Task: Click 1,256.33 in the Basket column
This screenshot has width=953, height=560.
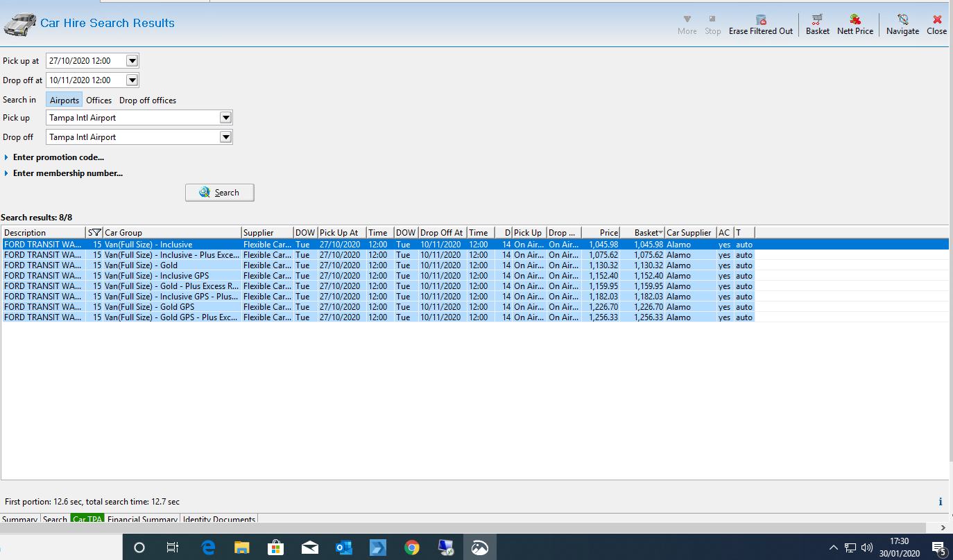Action: pos(649,317)
